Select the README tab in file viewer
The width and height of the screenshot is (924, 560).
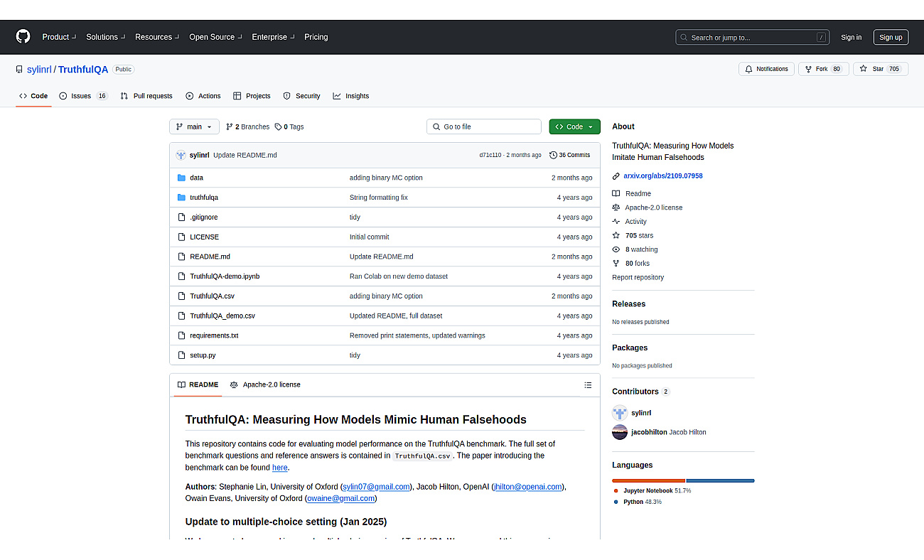[x=198, y=385]
